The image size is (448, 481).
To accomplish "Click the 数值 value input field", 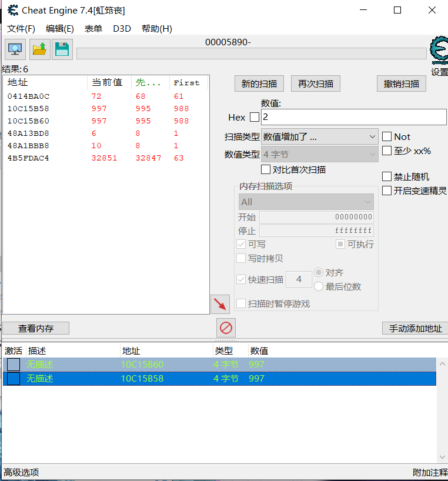I will coord(354,117).
